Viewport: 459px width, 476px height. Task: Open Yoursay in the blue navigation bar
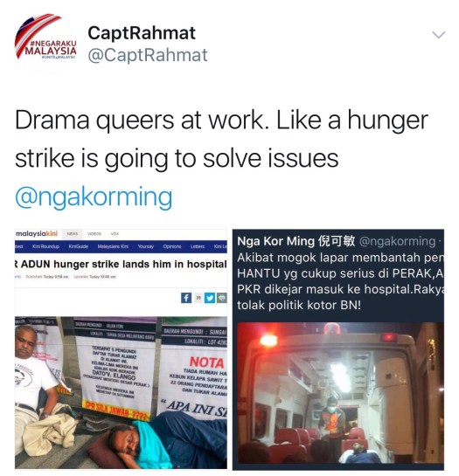click(146, 246)
